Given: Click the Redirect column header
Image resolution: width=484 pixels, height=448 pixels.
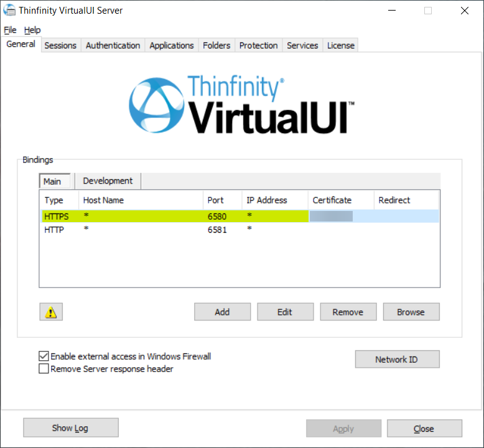Looking at the screenshot, I should [x=406, y=200].
